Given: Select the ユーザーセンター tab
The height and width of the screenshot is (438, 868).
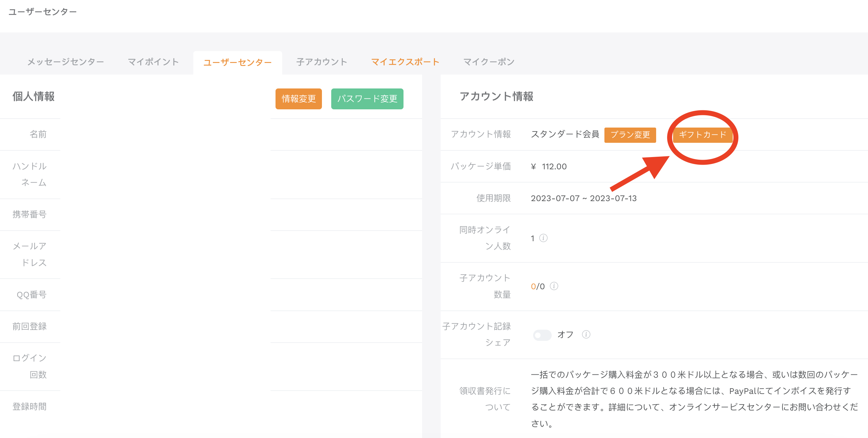Looking at the screenshot, I should click(237, 62).
